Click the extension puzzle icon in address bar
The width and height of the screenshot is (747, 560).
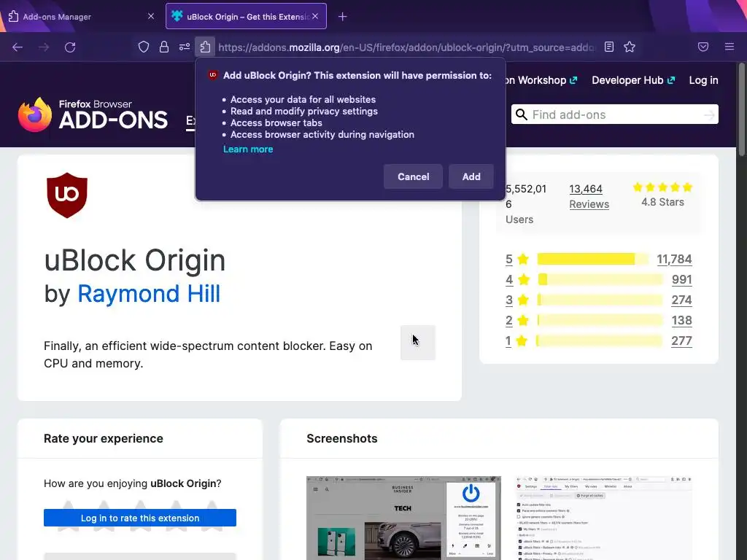click(205, 47)
